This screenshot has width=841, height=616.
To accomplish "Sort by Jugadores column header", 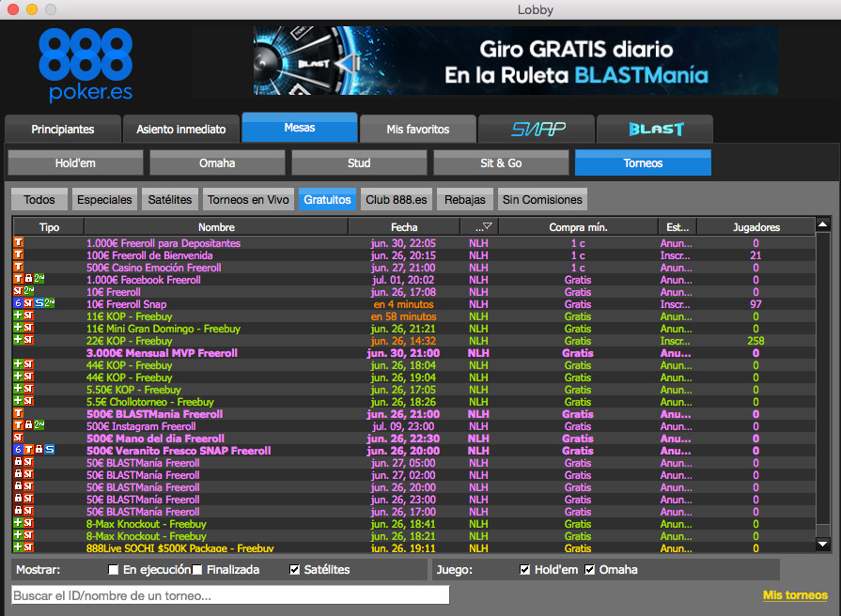I will pos(755,227).
